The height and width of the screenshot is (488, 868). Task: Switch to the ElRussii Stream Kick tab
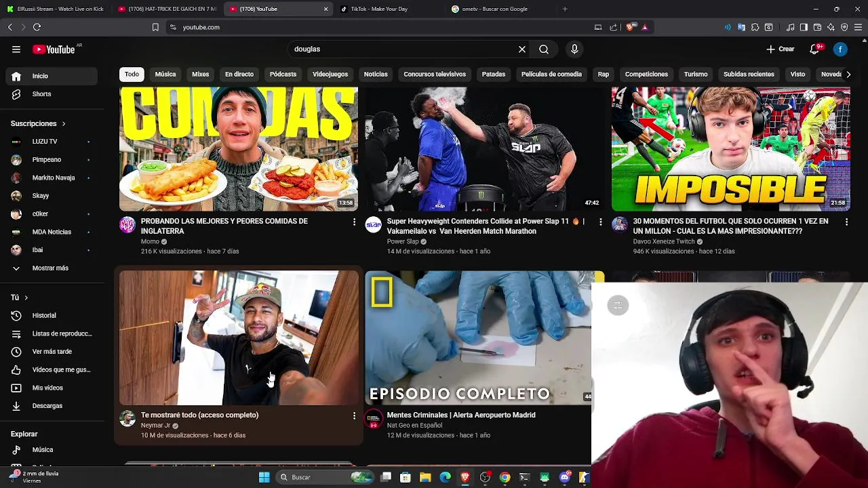coord(56,9)
